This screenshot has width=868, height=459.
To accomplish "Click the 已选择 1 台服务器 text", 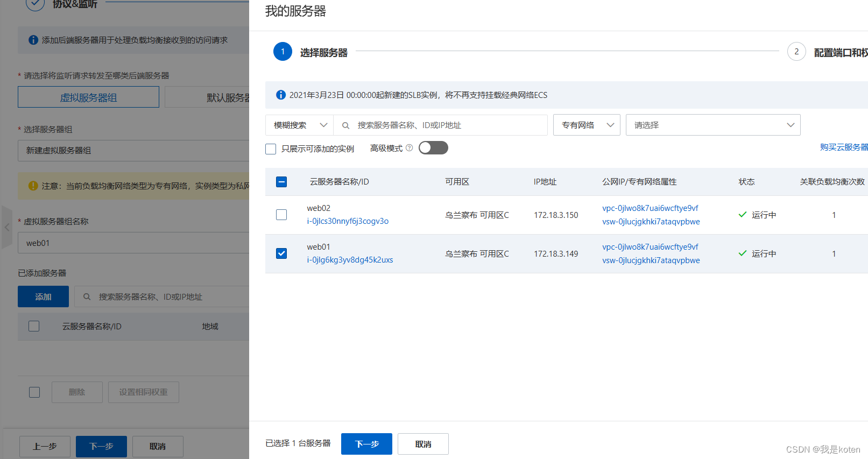I will click(x=298, y=443).
